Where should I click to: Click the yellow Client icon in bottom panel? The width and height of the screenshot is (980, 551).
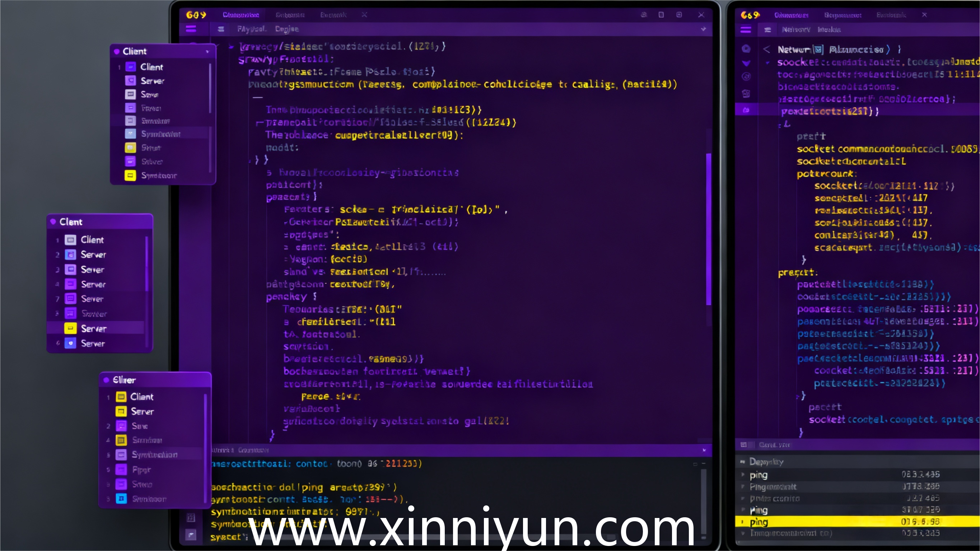click(121, 397)
